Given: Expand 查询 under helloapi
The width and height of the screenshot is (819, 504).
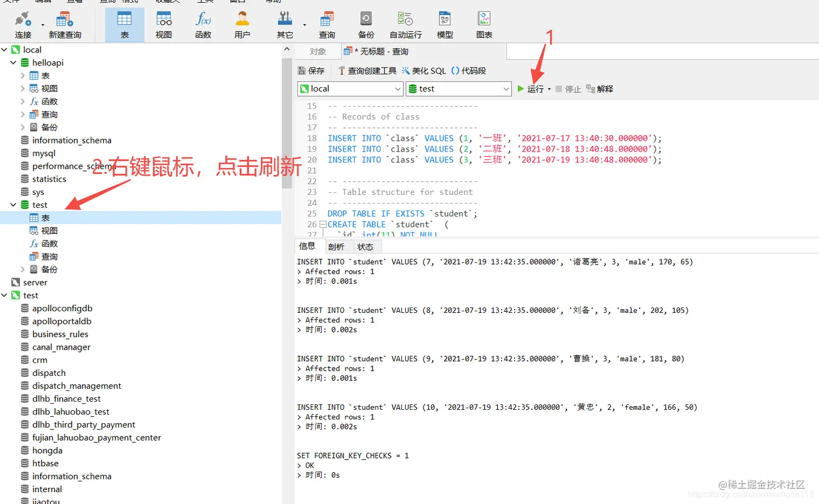Looking at the screenshot, I should click(23, 115).
